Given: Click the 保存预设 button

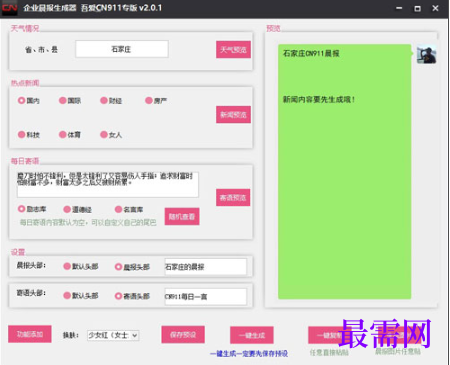Looking at the screenshot, I should tap(183, 335).
